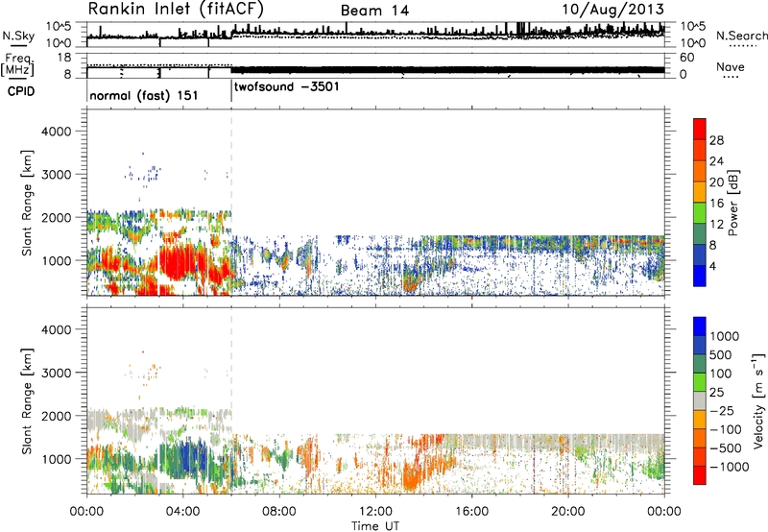The image size is (768, 532).
Task: Click the "N.Search" legend label
Action: pos(741,36)
